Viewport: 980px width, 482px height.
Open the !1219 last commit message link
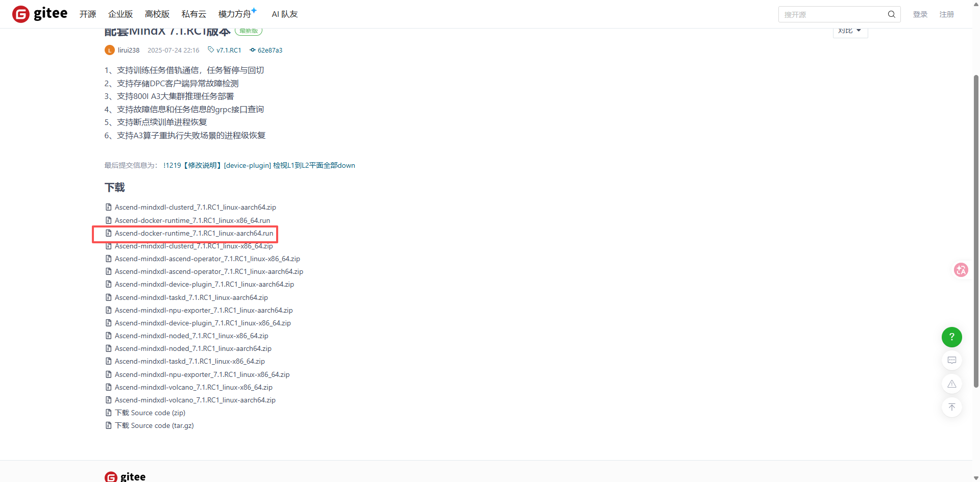259,165
